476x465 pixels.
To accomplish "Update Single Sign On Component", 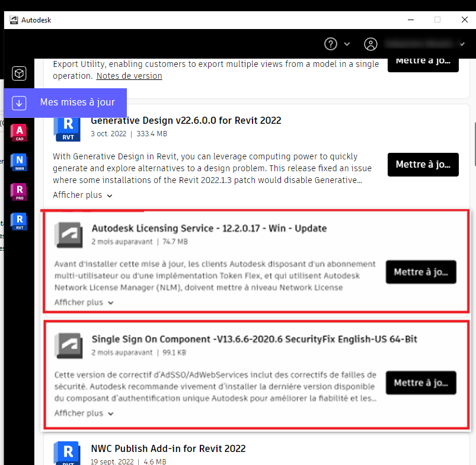I will point(421,383).
